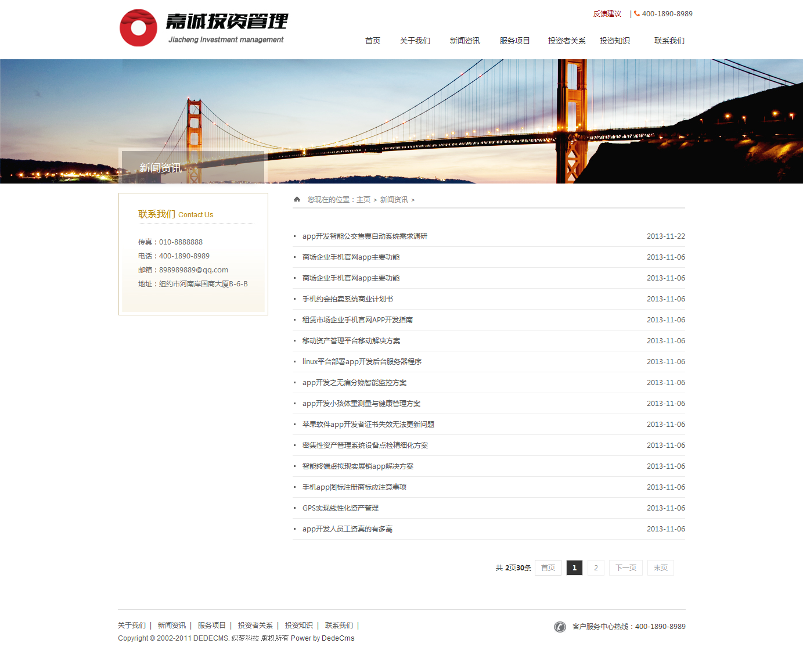Click the 反馈建议 link in header
This screenshot has width=803, height=672.
[607, 14]
